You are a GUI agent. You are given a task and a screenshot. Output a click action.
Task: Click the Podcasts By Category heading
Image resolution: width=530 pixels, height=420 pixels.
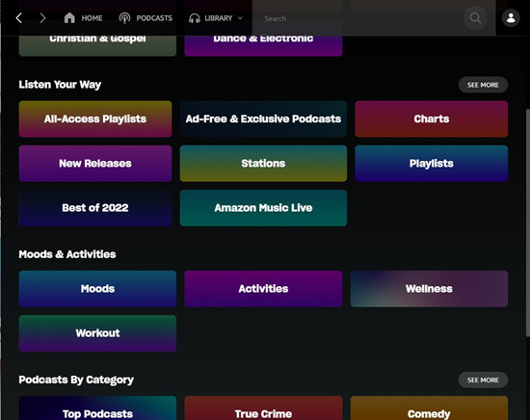[x=76, y=380]
